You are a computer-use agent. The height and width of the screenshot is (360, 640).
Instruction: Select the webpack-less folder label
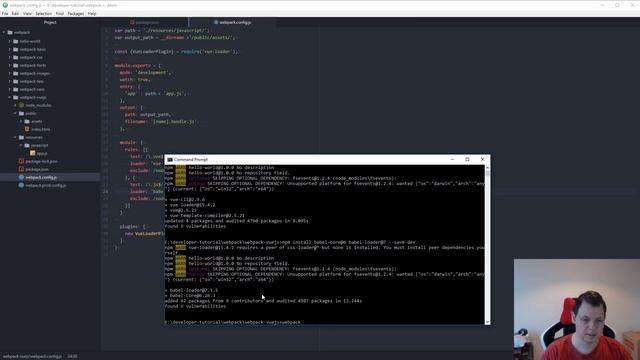(x=32, y=81)
